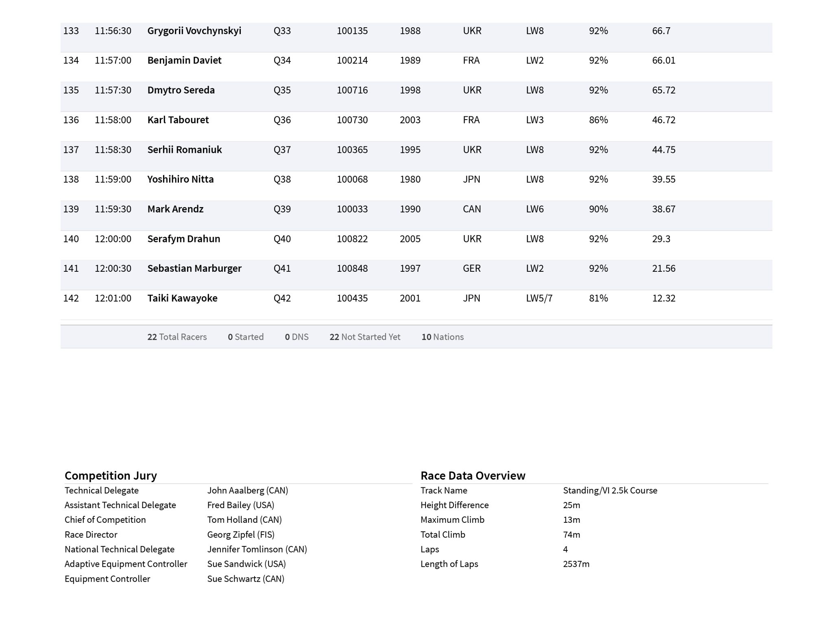Open Dmytro Sereda's racer entry

[x=181, y=90]
